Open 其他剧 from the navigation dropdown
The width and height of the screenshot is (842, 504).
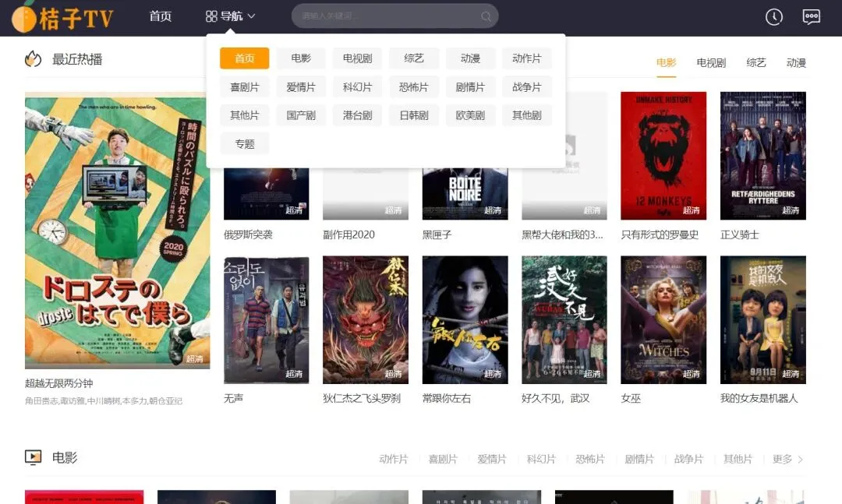point(527,115)
